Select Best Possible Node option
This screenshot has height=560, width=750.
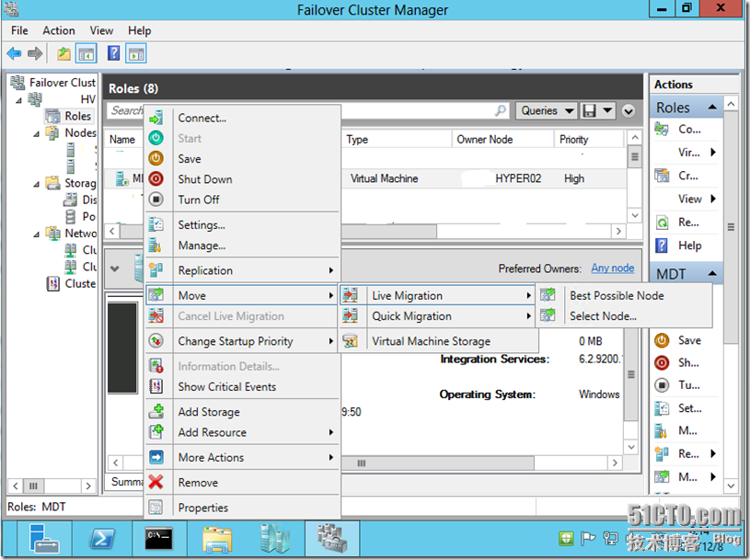pyautogui.click(x=624, y=296)
